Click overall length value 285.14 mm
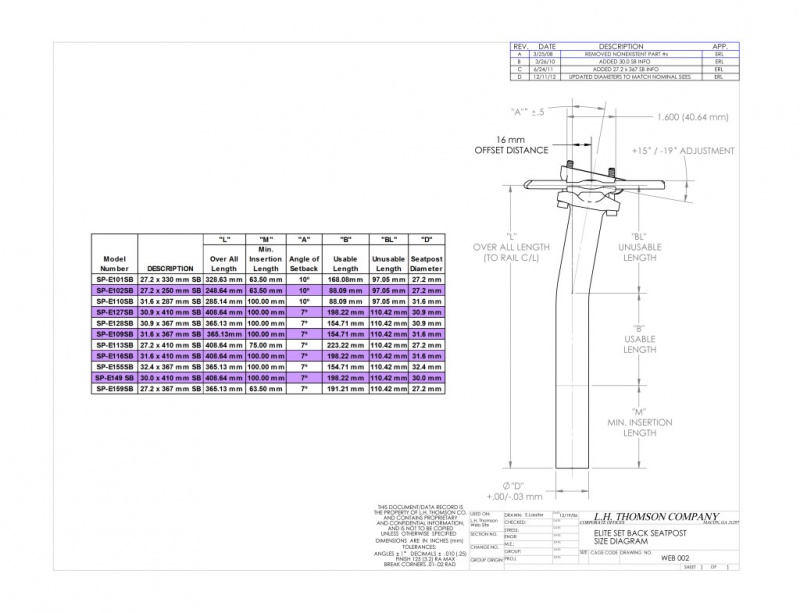Image resolution: width=800 pixels, height=613 pixels. [x=224, y=302]
